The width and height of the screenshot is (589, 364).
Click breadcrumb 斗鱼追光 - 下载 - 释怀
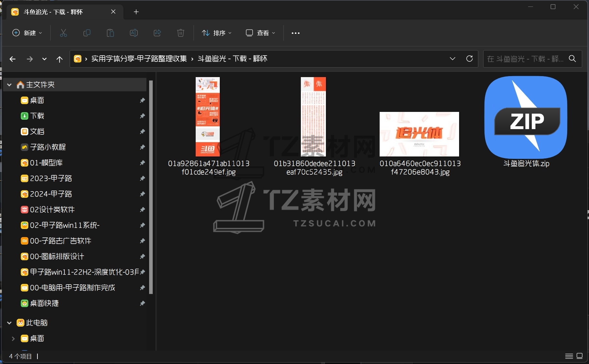232,59
